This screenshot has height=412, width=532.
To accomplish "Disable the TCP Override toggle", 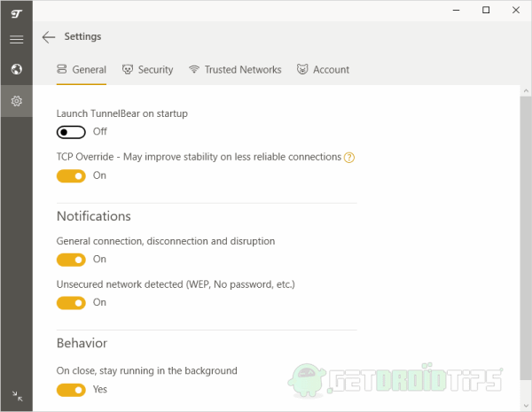I will pyautogui.click(x=71, y=176).
